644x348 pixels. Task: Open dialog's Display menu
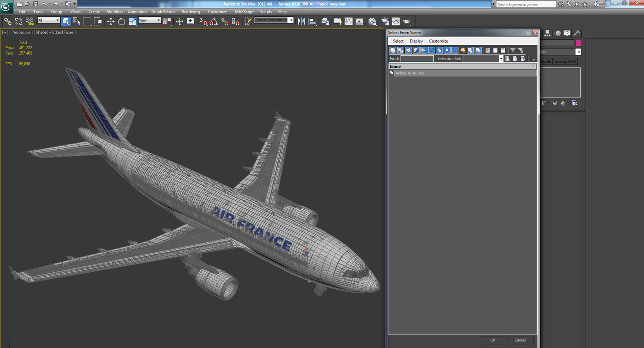tap(416, 41)
